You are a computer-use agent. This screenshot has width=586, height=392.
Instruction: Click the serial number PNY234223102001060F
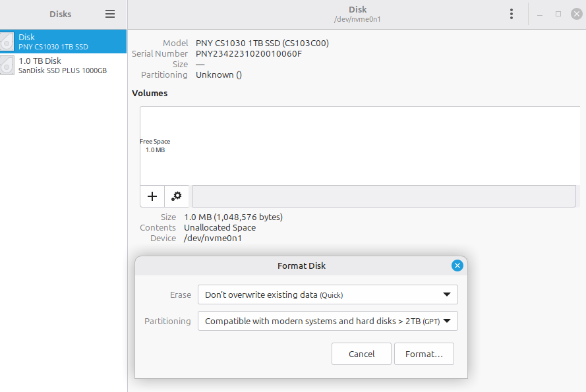click(249, 54)
